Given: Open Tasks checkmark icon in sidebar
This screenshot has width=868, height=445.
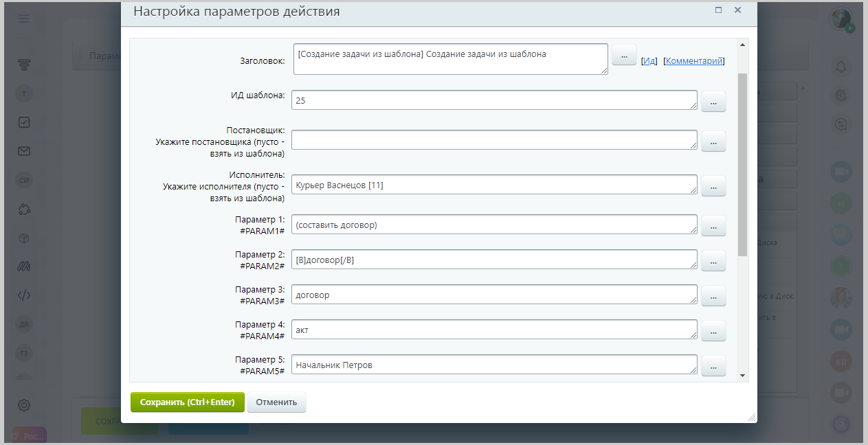Looking at the screenshot, I should click(24, 122).
